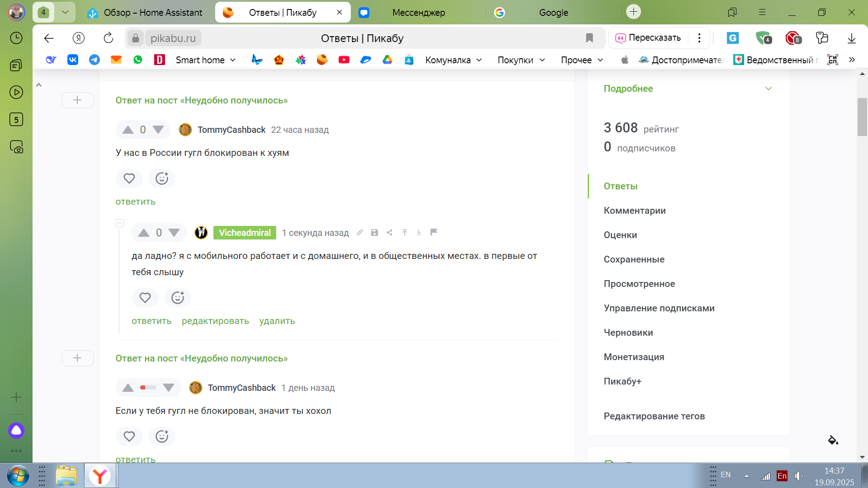Click the vertical page scrollbar thumb
Screen dimensions: 868x488
862,117
